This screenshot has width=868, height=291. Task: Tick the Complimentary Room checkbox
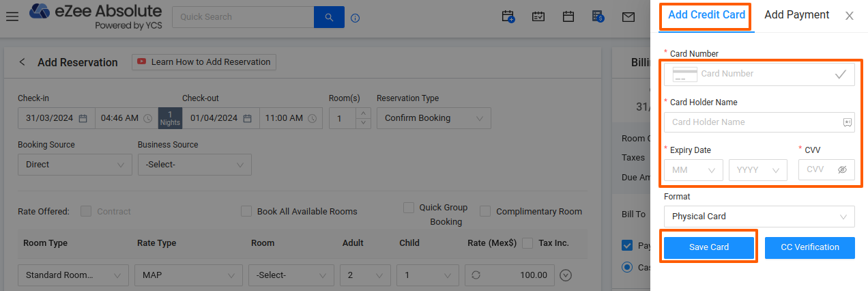click(x=485, y=211)
